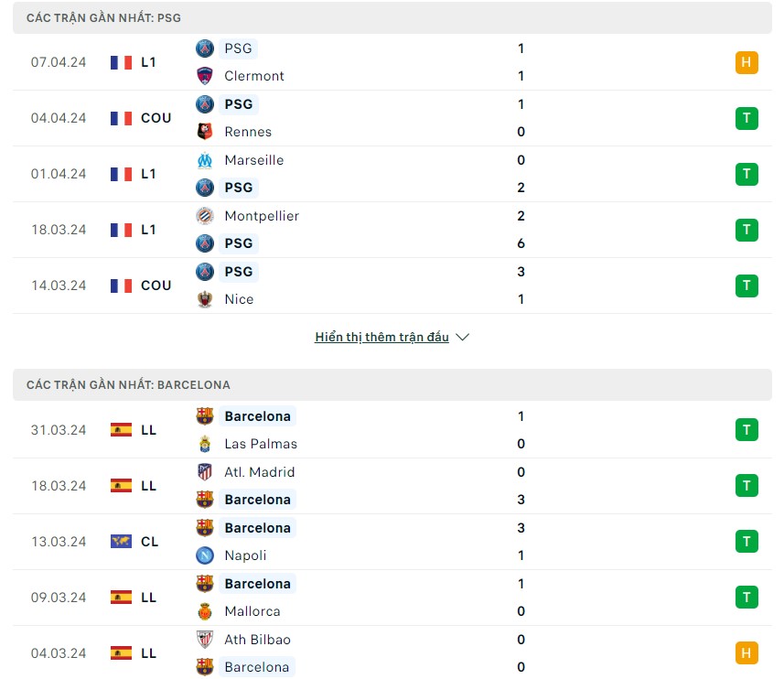This screenshot has width=784, height=679.
Task: Click the green T badge for PSG vs Nice
Action: click(x=746, y=286)
